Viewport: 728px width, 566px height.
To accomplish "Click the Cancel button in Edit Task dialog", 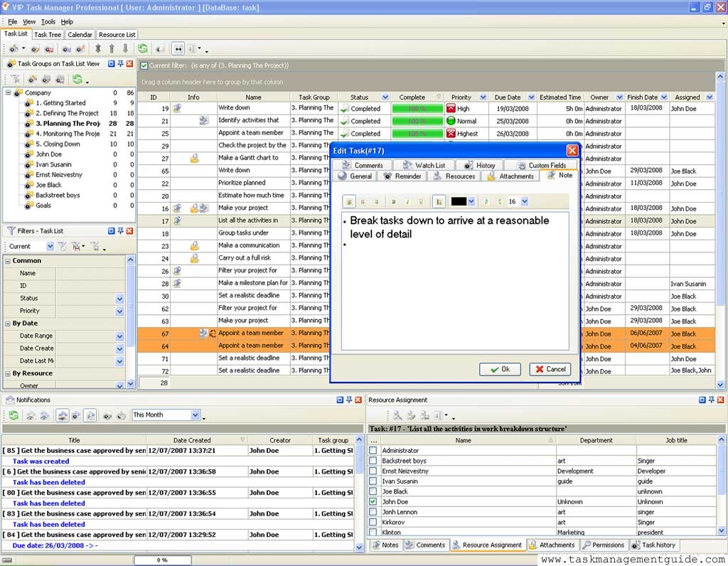I will [x=550, y=369].
